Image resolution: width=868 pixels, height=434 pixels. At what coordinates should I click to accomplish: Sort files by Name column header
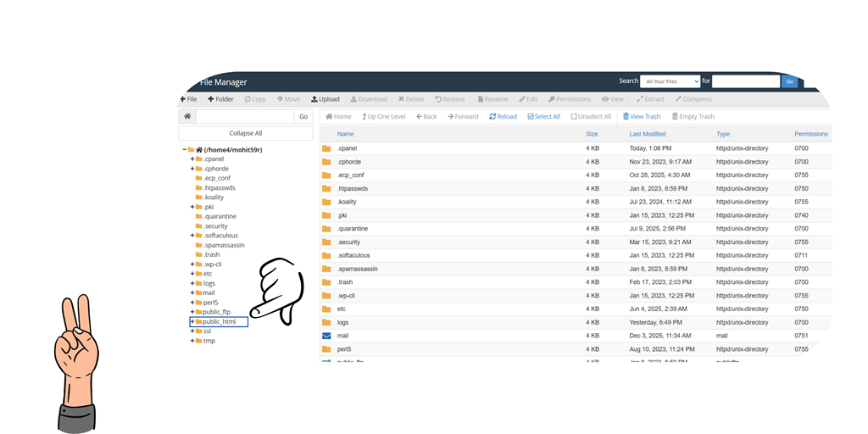[x=345, y=134]
